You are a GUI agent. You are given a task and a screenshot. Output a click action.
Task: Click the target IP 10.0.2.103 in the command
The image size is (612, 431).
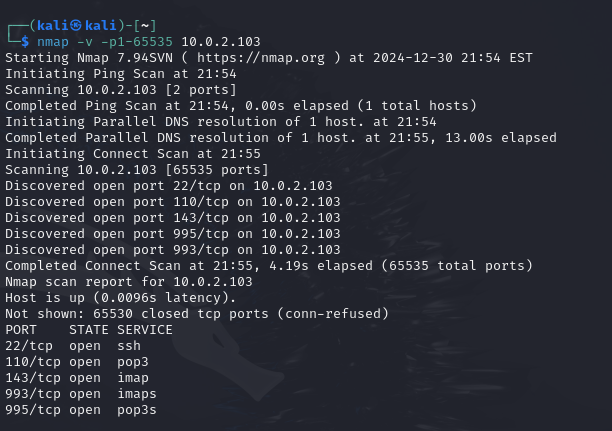click(221, 42)
